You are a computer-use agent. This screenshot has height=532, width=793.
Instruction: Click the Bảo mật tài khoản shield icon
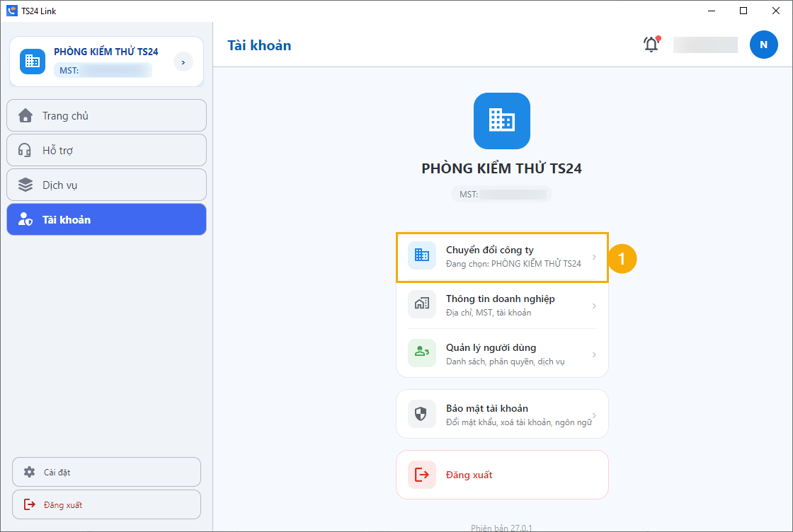coord(422,414)
